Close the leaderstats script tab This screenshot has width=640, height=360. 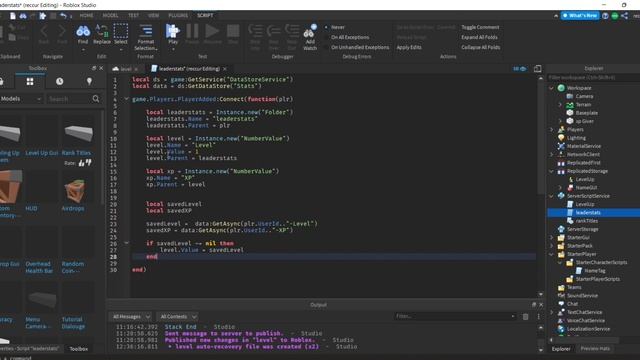click(x=225, y=69)
